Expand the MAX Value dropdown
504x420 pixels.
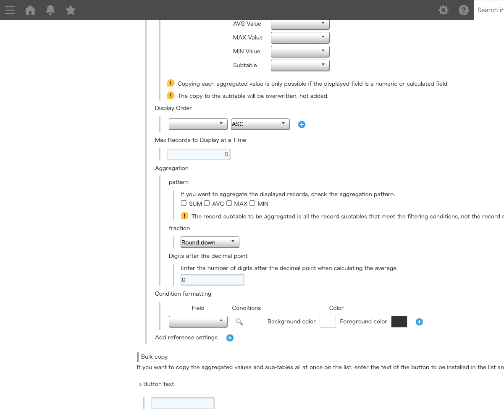[300, 37]
